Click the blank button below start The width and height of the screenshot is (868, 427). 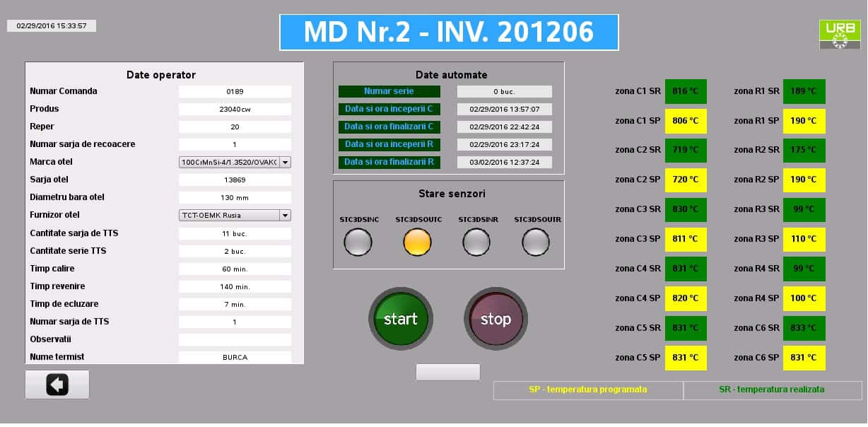pos(447,372)
